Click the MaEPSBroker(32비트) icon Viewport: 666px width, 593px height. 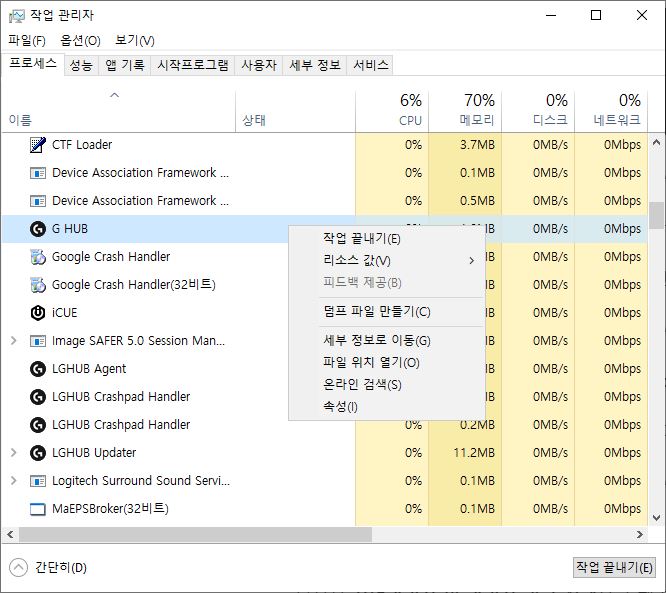click(38, 509)
